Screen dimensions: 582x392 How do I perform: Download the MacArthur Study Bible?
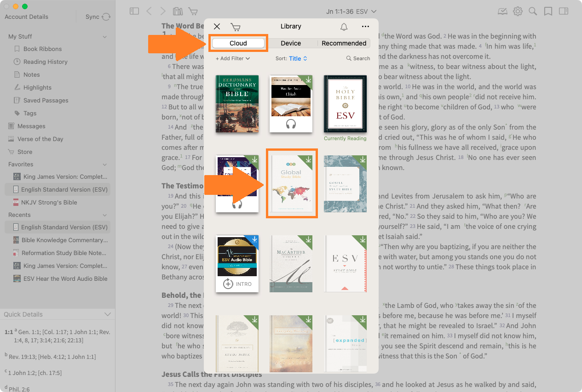[x=308, y=240]
